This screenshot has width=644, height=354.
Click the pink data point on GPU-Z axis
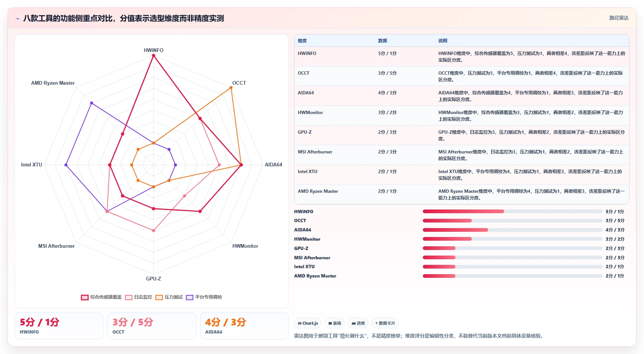153,231
